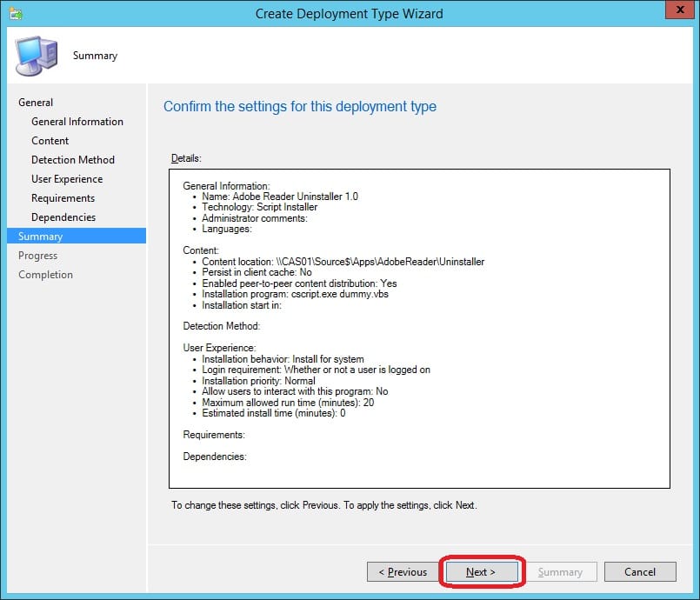Open the Requirements step
This screenshot has width=700, height=600.
click(63, 198)
